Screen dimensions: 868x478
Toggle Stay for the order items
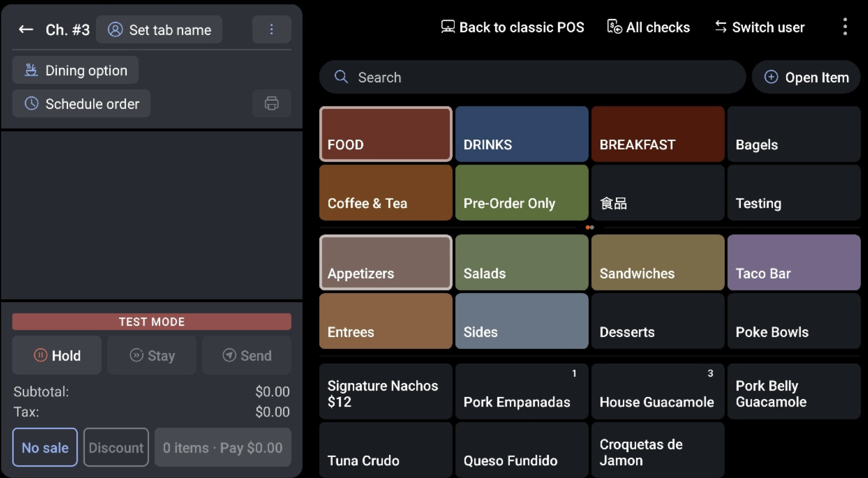(x=151, y=355)
